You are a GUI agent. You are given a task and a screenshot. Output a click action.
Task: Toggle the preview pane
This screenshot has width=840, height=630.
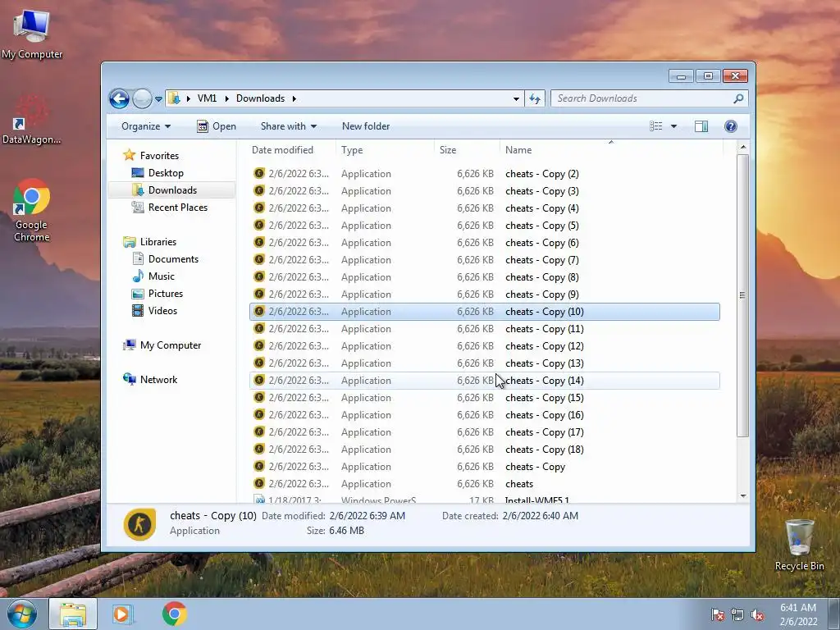[701, 126]
